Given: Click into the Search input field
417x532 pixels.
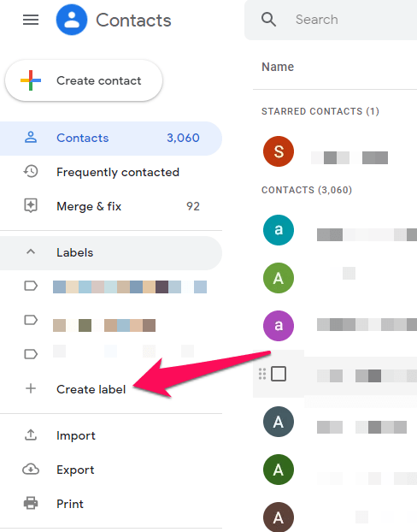Looking at the screenshot, I should coord(353,20).
